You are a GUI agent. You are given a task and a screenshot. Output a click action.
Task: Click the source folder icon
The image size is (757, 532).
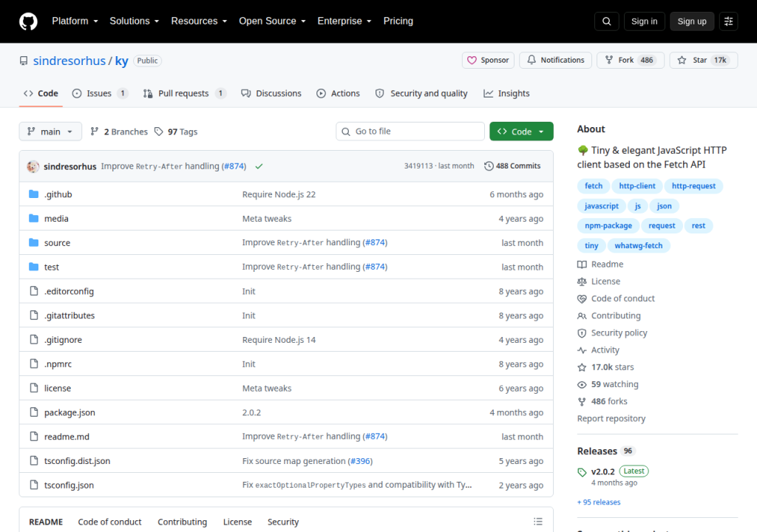(x=34, y=242)
